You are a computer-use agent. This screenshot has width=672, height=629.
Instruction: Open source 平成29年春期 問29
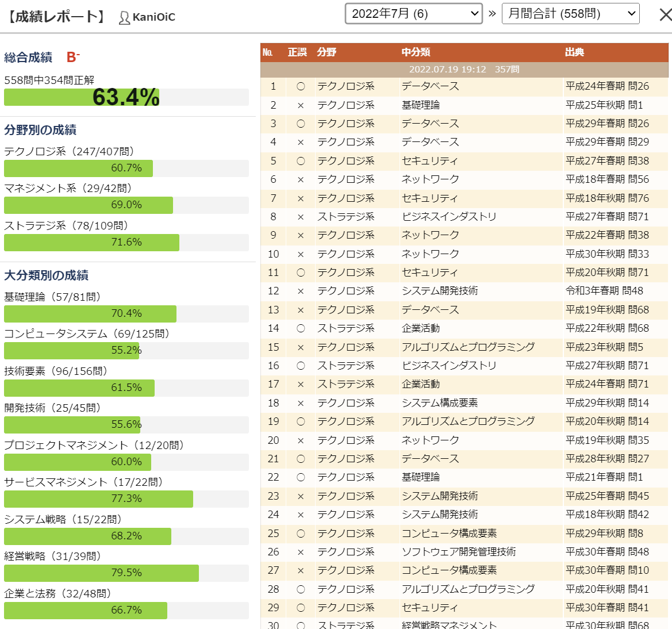[x=607, y=142]
